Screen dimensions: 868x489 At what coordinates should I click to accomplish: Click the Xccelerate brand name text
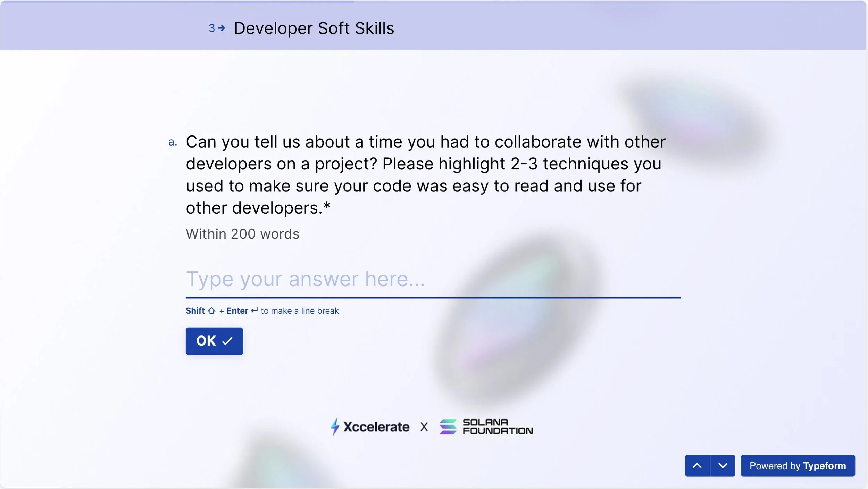pyautogui.click(x=376, y=426)
